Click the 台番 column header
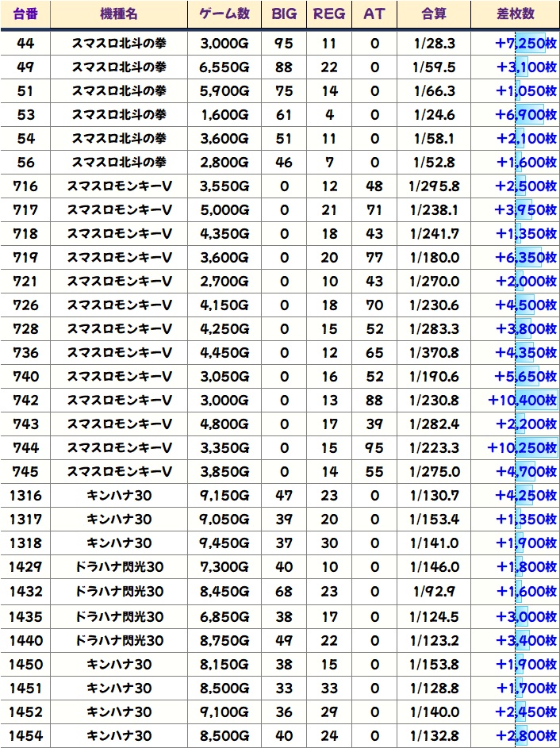The width and height of the screenshot is (560, 748). click(x=25, y=14)
